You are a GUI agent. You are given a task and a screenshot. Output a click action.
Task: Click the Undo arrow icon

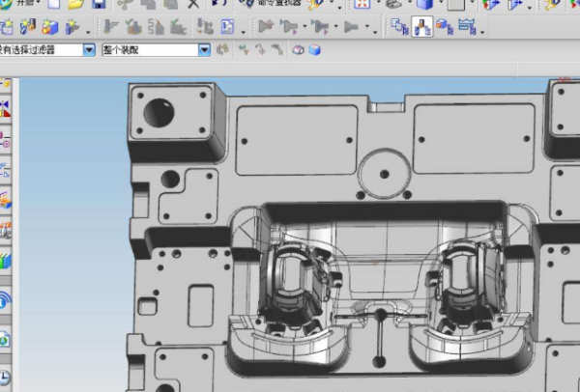[x=219, y=5]
